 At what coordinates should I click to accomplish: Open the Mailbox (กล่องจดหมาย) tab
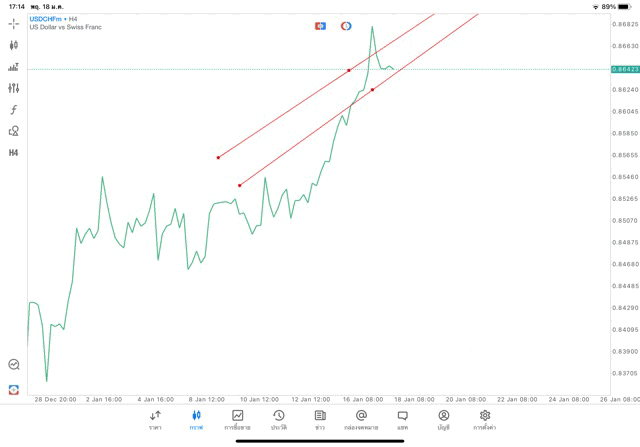click(x=361, y=419)
